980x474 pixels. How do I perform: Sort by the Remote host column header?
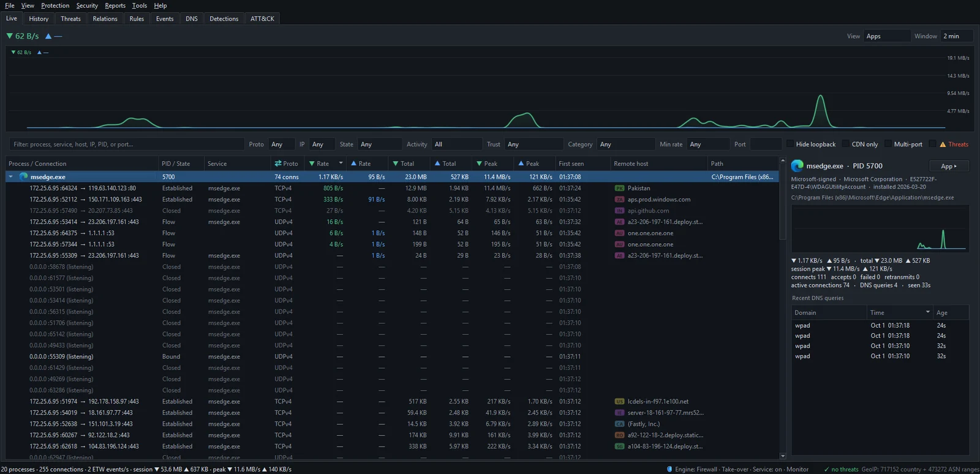pyautogui.click(x=659, y=164)
